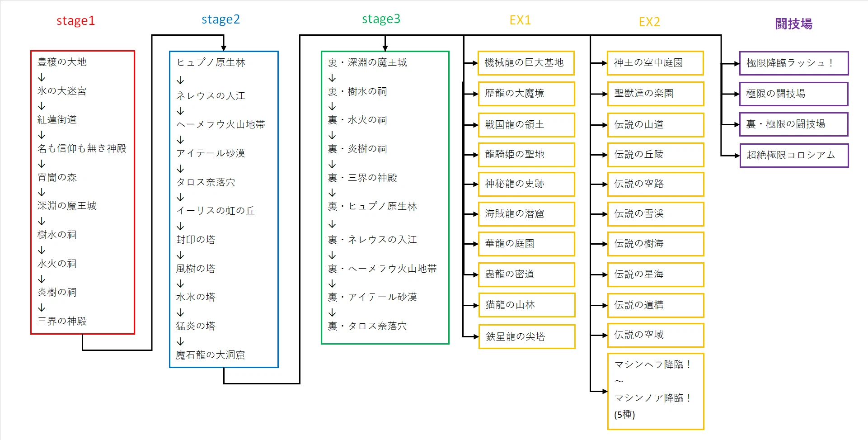
Task: Click the 伝説の遺構 box
Action: tap(656, 305)
